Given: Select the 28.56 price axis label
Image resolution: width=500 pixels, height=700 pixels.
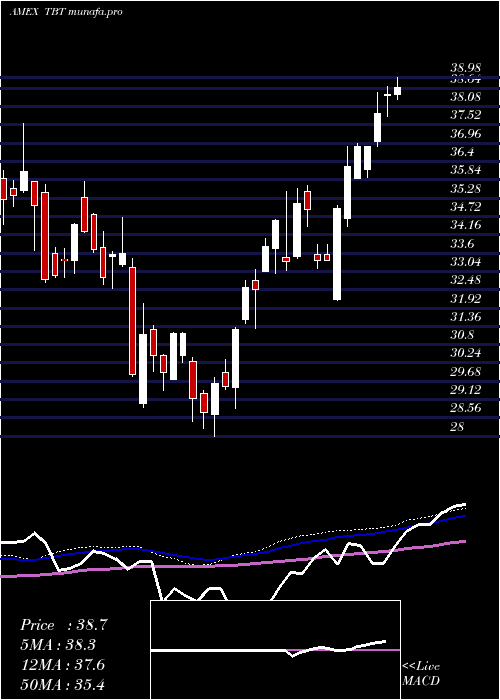Looking at the screenshot, I should tap(466, 408).
